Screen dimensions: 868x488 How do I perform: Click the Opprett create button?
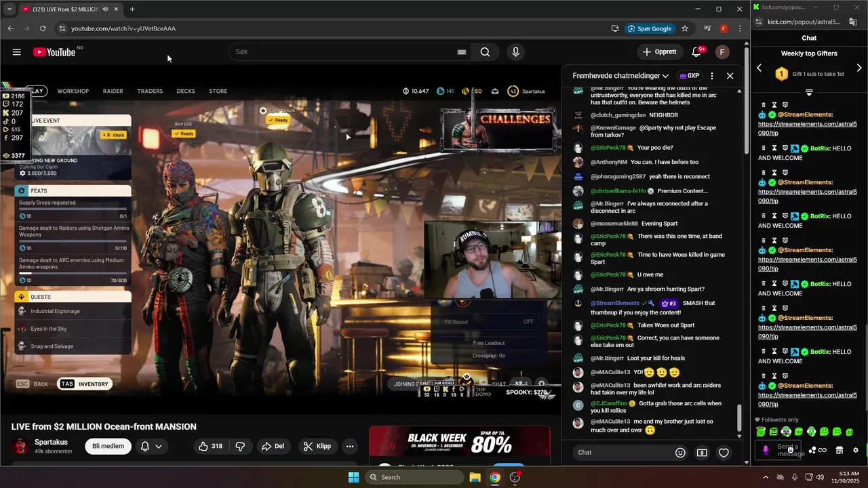[659, 52]
